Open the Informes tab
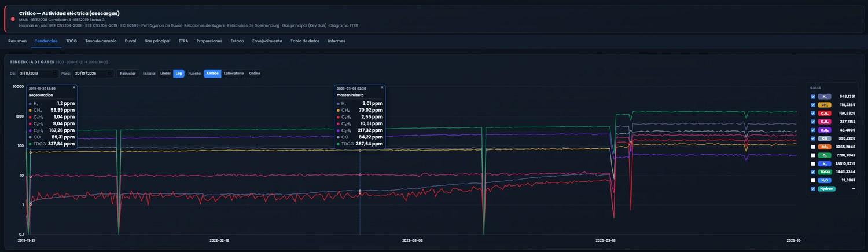868x252 pixels. (x=337, y=41)
